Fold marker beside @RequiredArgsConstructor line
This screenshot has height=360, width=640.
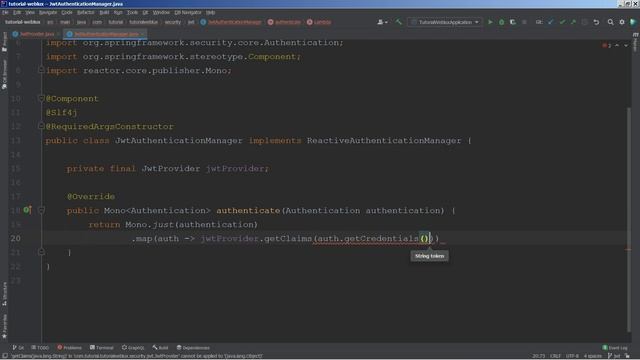[41, 126]
